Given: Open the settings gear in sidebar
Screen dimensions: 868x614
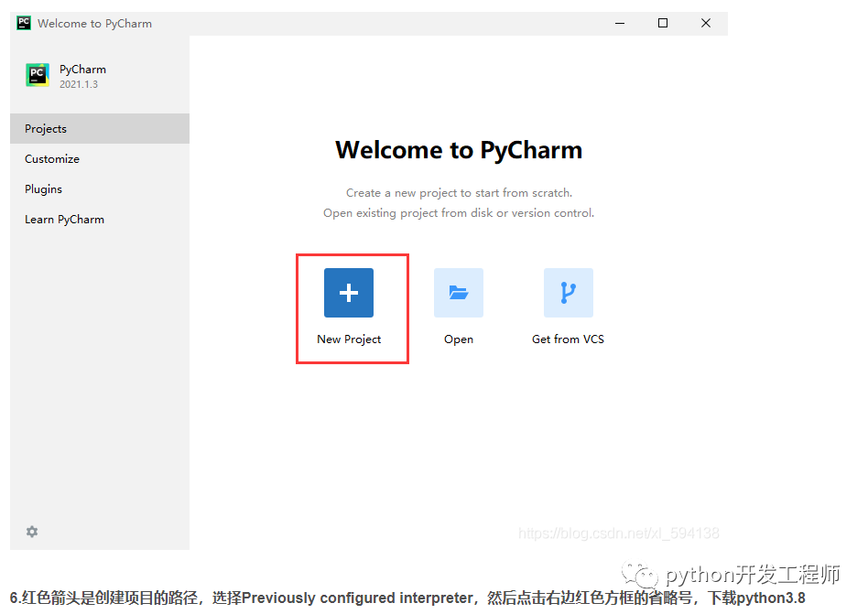Looking at the screenshot, I should click(x=32, y=532).
